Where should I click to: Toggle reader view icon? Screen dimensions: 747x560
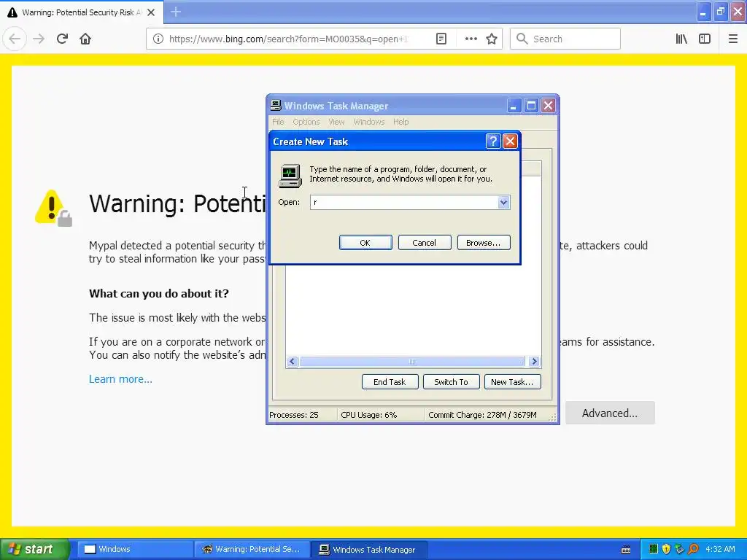click(441, 39)
